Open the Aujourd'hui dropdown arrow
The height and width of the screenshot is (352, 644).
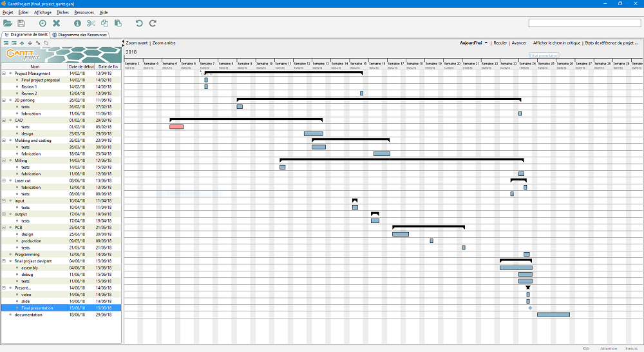tap(486, 43)
